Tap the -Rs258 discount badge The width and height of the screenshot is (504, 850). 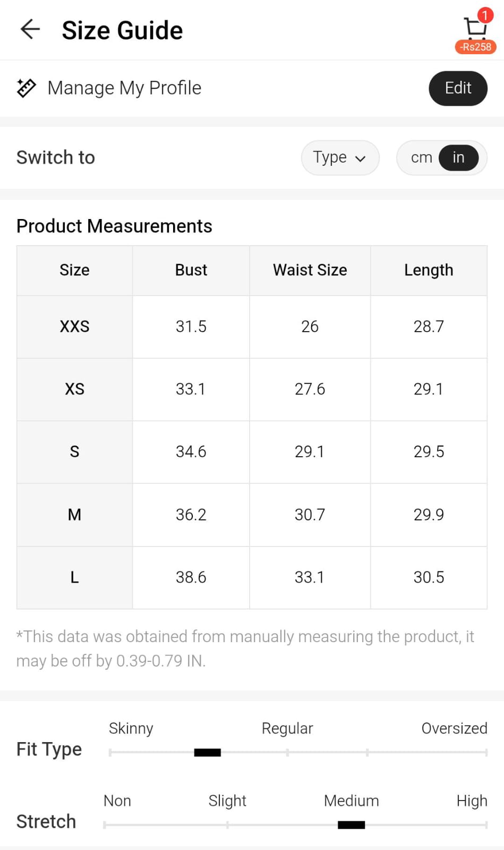[x=476, y=47]
